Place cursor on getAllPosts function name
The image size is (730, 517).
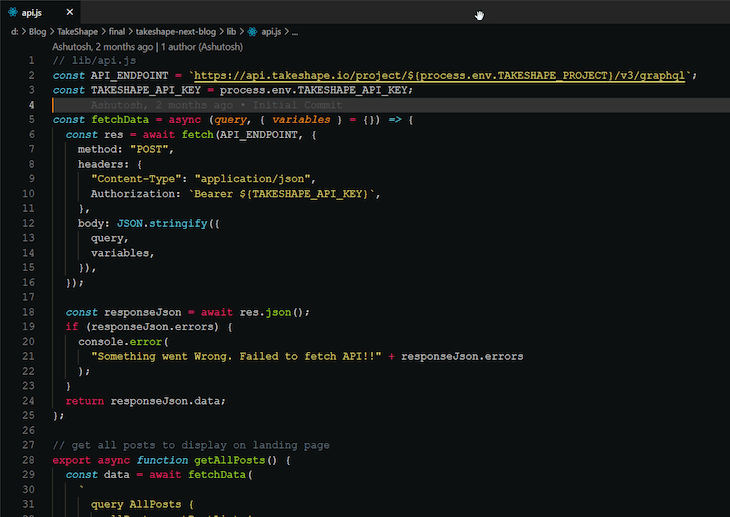point(229,460)
